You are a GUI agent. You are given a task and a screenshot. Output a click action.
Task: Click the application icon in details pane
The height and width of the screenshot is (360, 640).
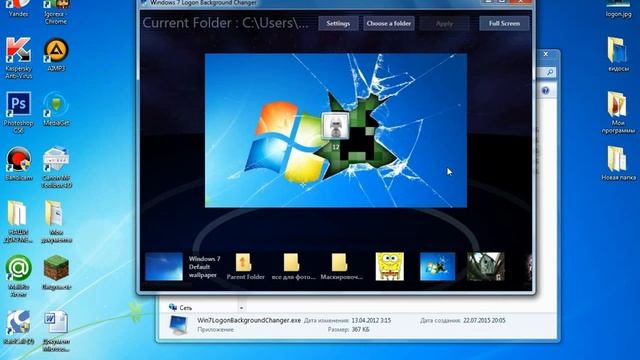click(179, 325)
